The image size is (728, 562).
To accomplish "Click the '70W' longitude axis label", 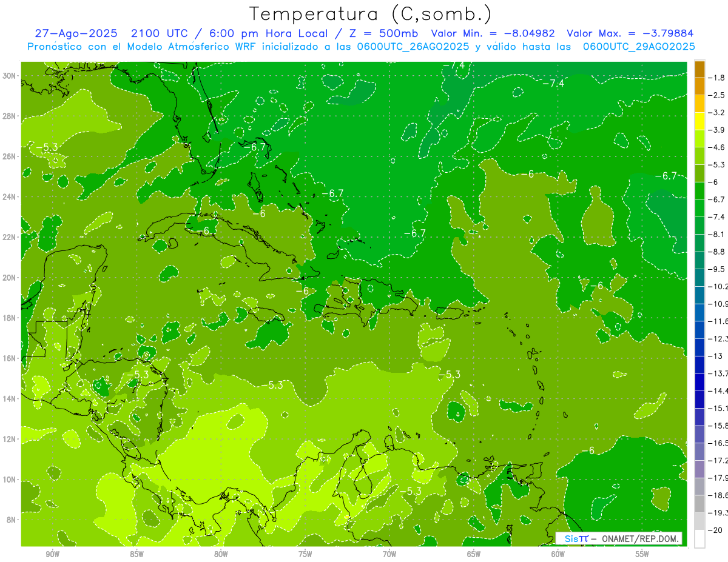I will 389,554.
